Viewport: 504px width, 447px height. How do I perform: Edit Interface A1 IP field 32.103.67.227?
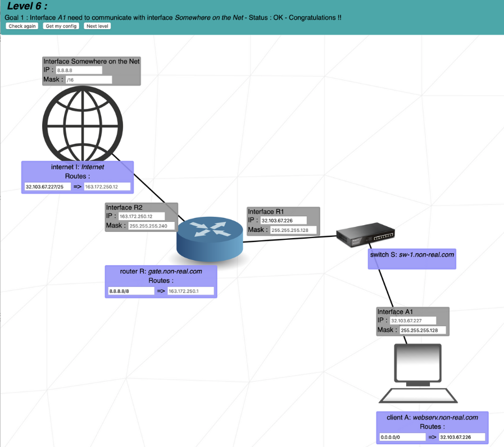pyautogui.click(x=414, y=321)
